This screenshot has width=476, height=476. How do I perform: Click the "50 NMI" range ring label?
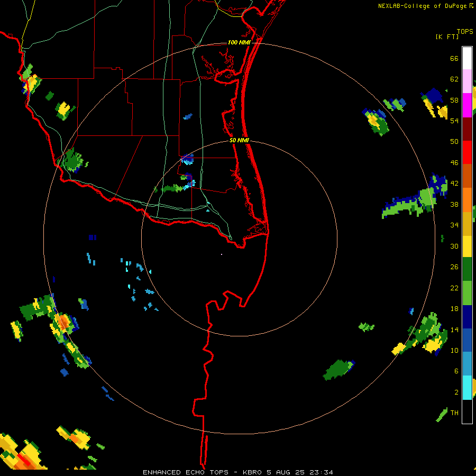239,140
